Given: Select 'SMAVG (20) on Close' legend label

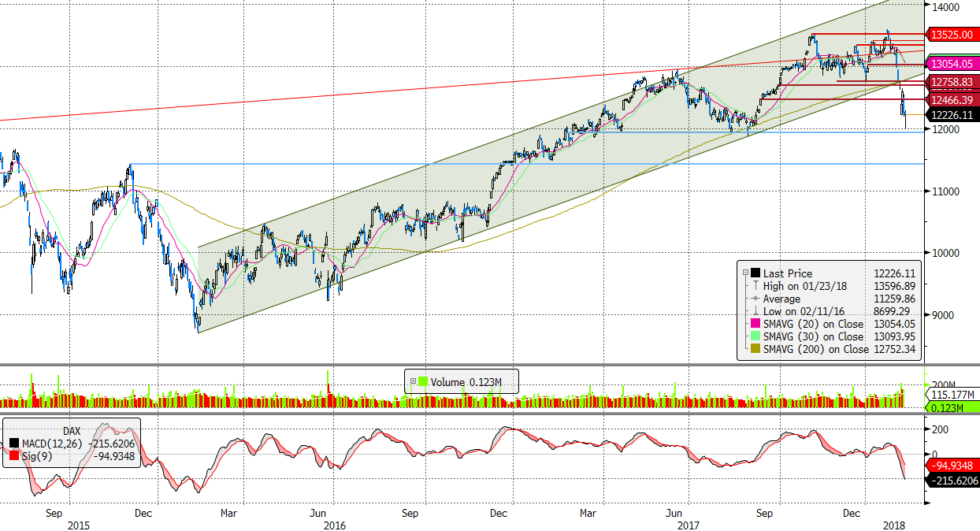Looking at the screenshot, I should [813, 324].
